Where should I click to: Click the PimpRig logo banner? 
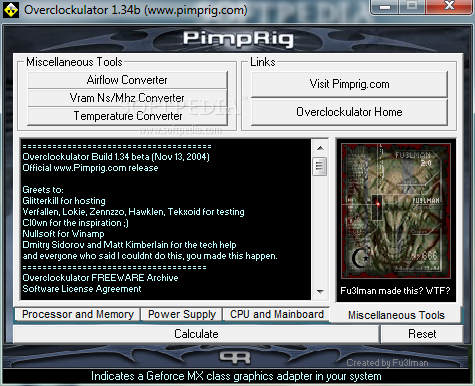(x=238, y=39)
